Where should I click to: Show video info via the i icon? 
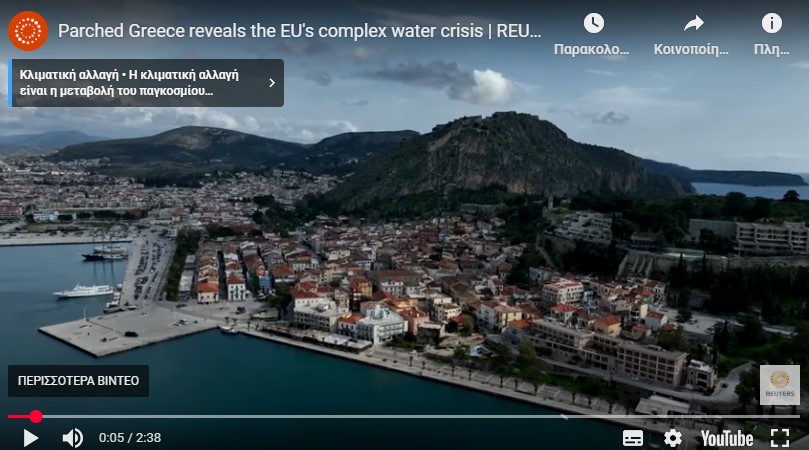pyautogui.click(x=771, y=23)
